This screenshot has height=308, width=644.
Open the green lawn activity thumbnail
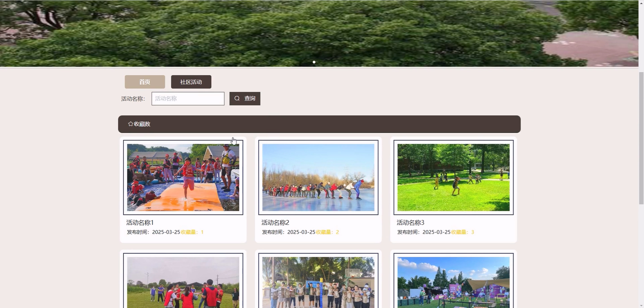click(x=453, y=177)
